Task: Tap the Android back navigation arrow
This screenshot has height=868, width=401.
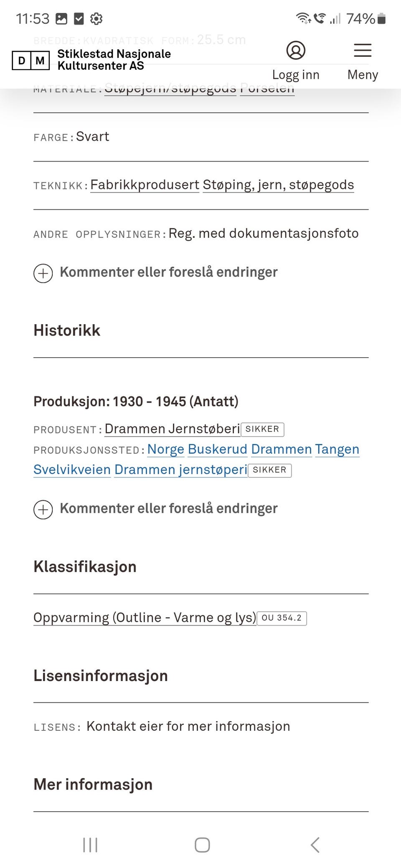Action: tap(315, 845)
